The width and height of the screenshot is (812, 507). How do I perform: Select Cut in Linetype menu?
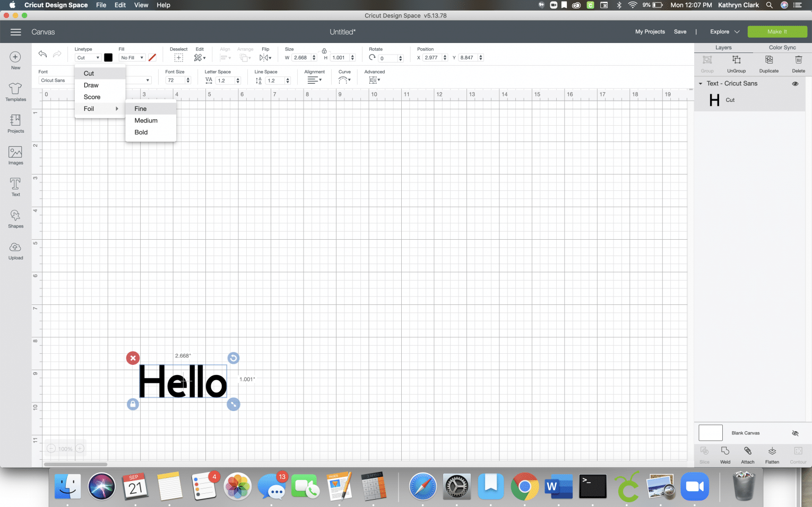100,73
